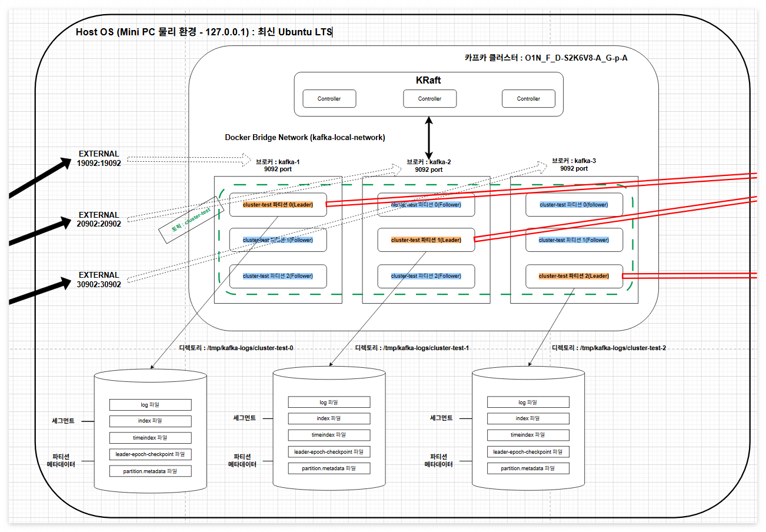Select kafka-2 파티션 2(Follower) box

[426, 276]
